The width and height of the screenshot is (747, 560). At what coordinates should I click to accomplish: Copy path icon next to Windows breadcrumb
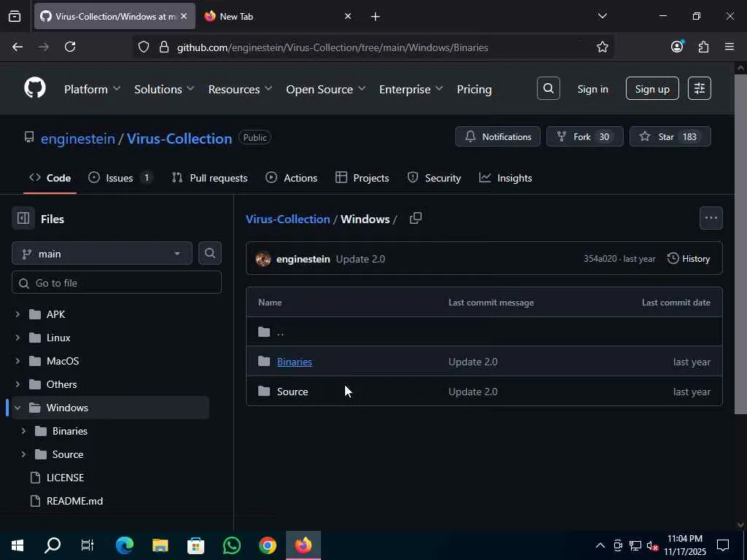415,219
